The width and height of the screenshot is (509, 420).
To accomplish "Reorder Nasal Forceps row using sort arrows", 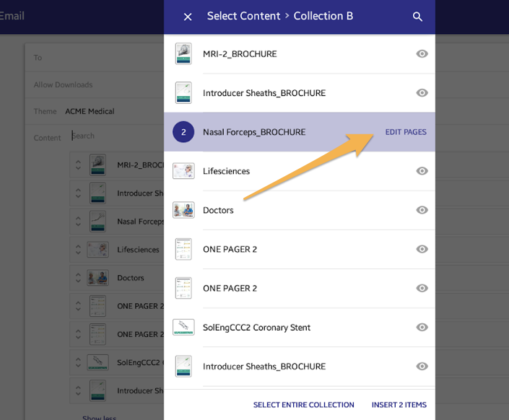I will tap(78, 222).
